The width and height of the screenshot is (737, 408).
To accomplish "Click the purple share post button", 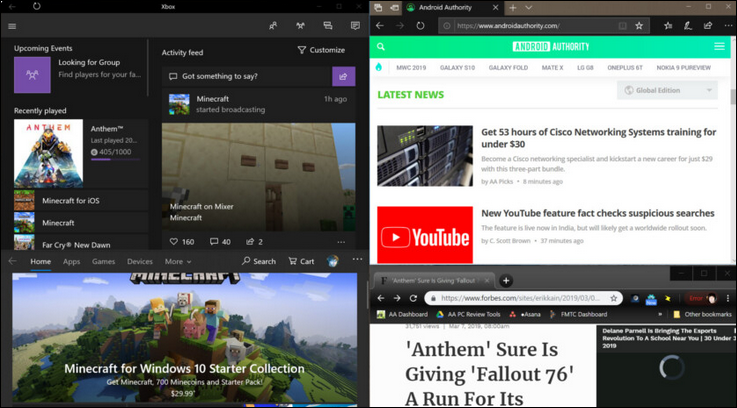I will coord(343,76).
